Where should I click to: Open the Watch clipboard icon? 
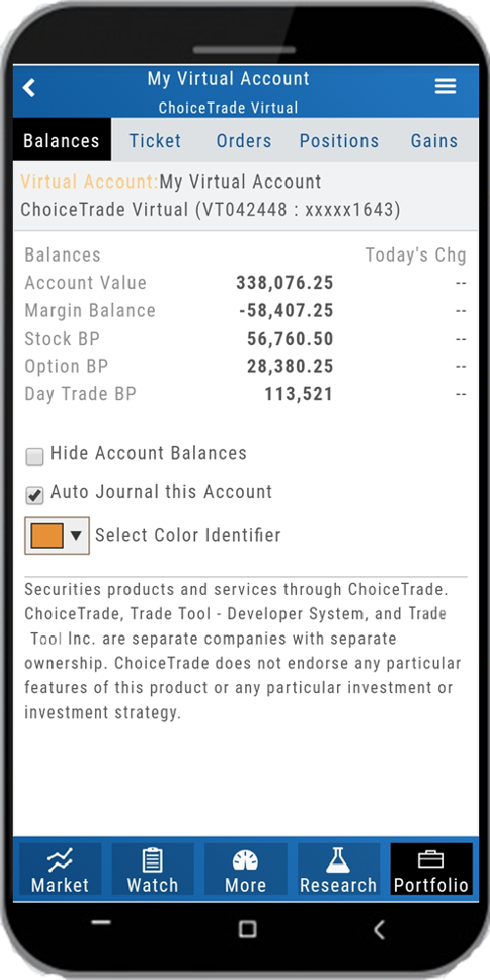[x=153, y=860]
